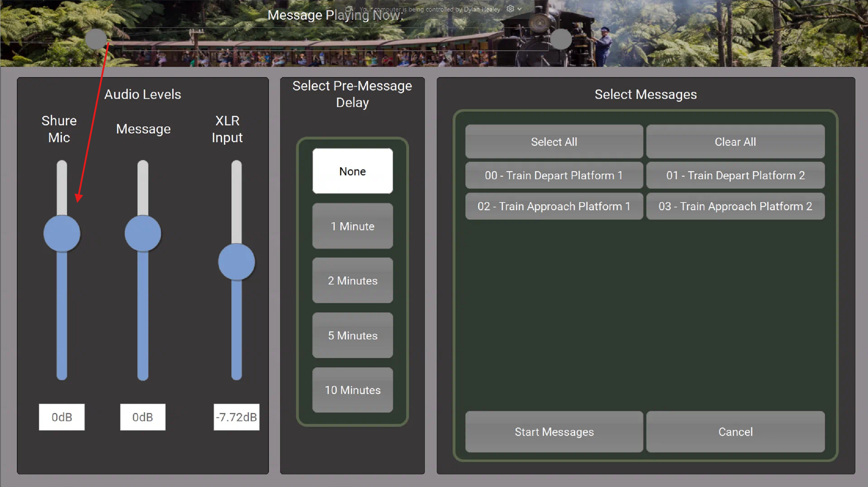
Task: Set delay to 10 Minutes
Action: point(352,390)
